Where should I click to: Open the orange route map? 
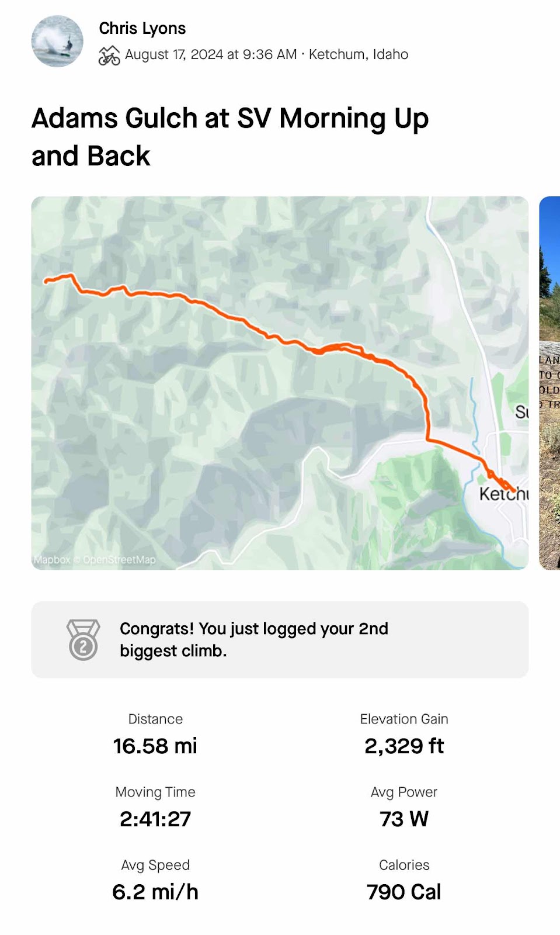(x=280, y=383)
